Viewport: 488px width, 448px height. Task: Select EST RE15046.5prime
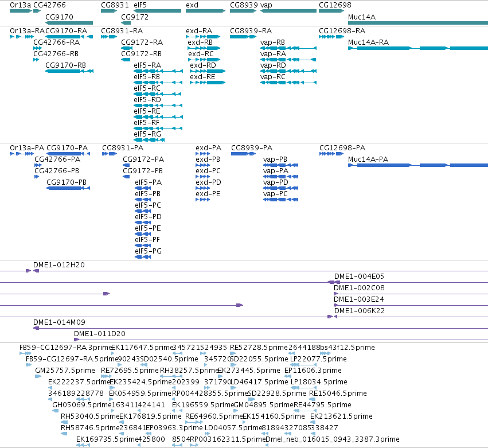[312, 399]
